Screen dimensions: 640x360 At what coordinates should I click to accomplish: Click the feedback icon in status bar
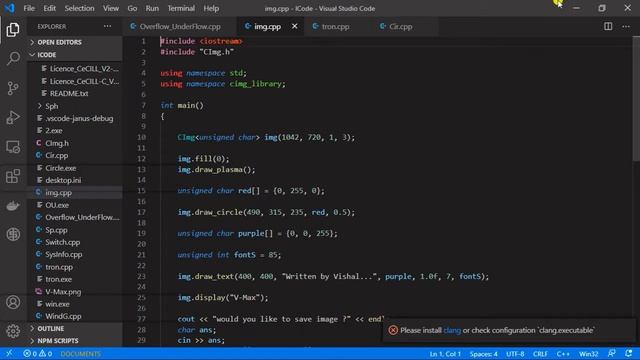(x=611, y=354)
